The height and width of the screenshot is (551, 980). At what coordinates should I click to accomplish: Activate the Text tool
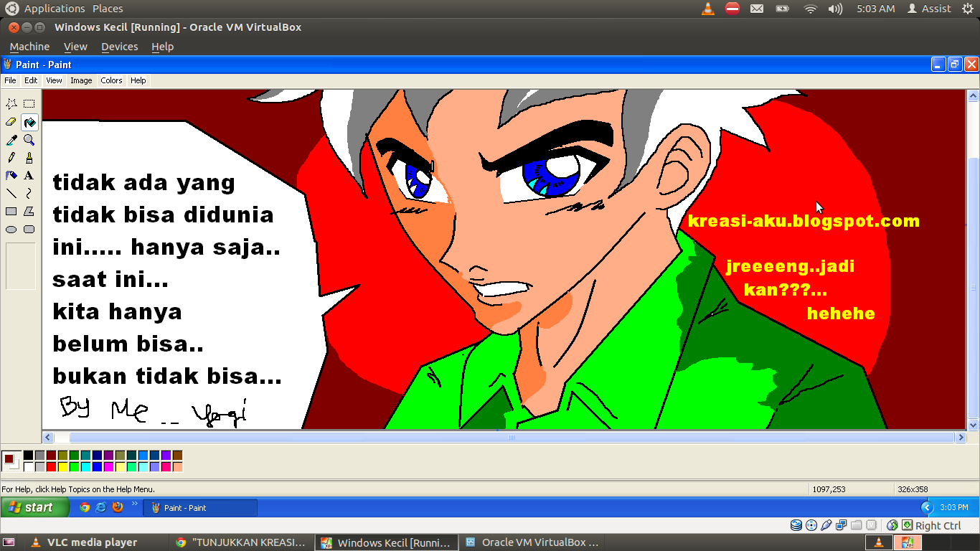[x=29, y=176]
